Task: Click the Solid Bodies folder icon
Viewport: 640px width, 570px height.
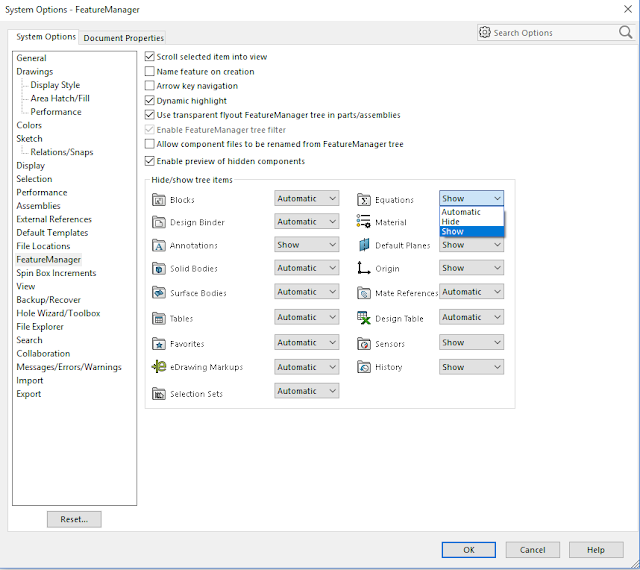Action: click(159, 268)
